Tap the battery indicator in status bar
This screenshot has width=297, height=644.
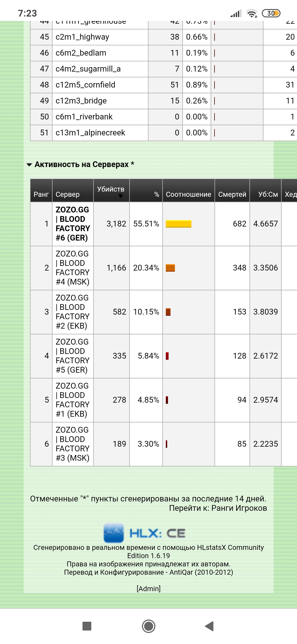tap(271, 13)
